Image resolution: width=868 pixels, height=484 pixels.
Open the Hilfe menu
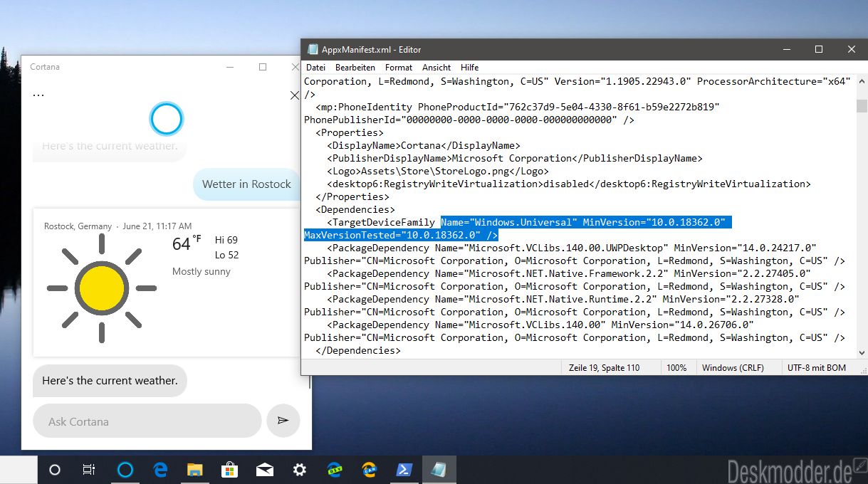[469, 68]
